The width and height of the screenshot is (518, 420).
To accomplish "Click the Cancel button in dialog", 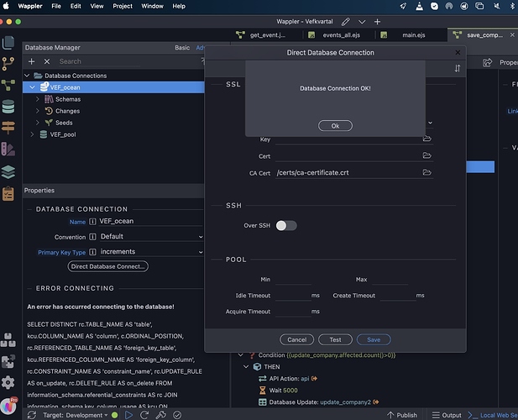I will (x=296, y=339).
